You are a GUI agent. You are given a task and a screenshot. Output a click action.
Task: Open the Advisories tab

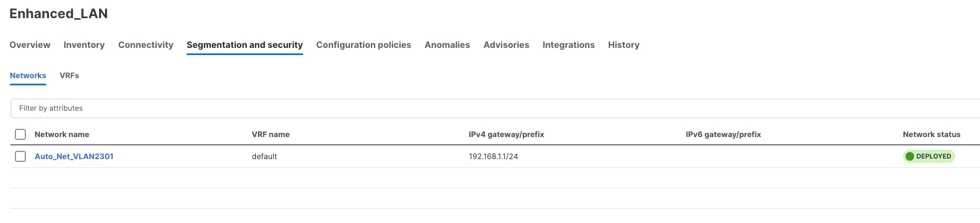pyautogui.click(x=506, y=45)
